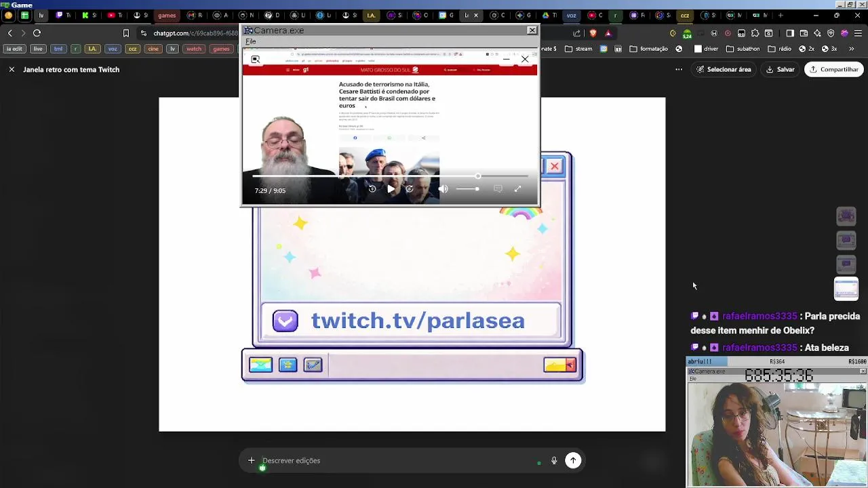Open site settings icon in address bar
Image resolution: width=868 pixels, height=488 pixels.
point(143,33)
